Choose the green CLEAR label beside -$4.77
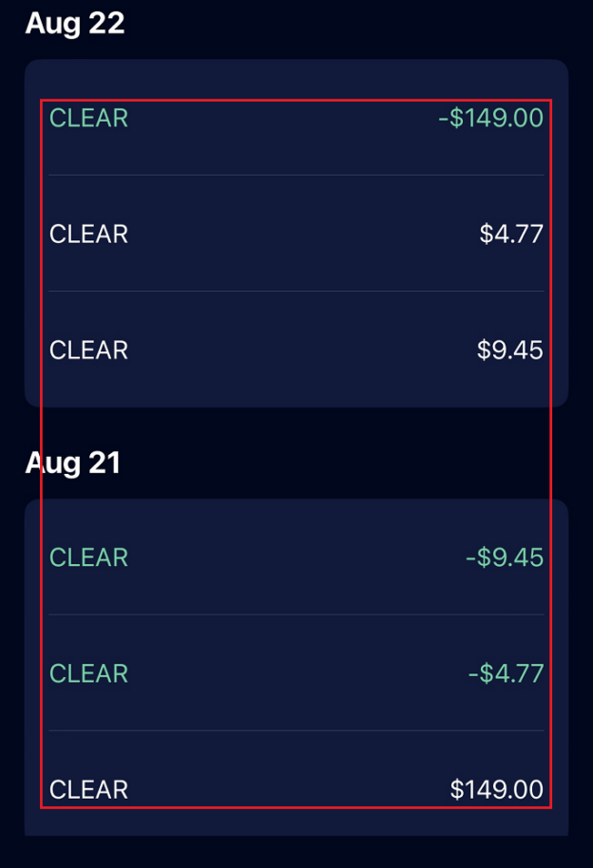The width and height of the screenshot is (593, 868). tap(88, 673)
